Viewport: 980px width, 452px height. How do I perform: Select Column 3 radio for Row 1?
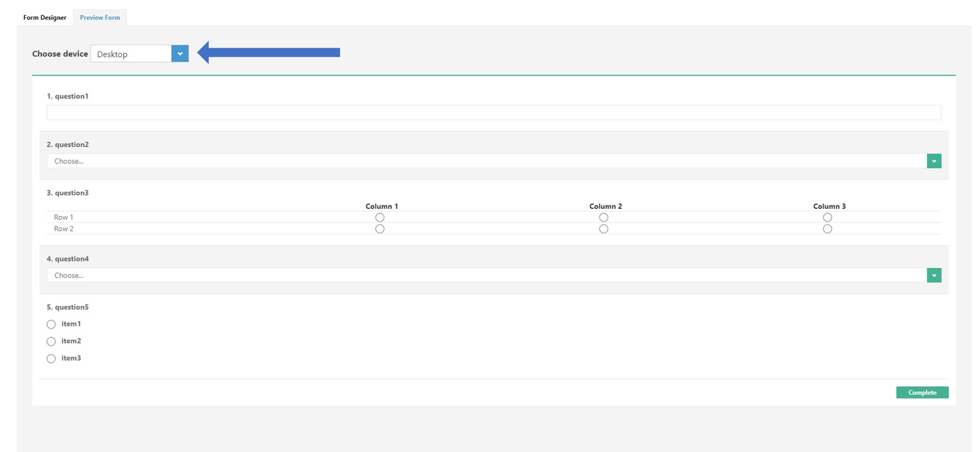pyautogui.click(x=828, y=217)
